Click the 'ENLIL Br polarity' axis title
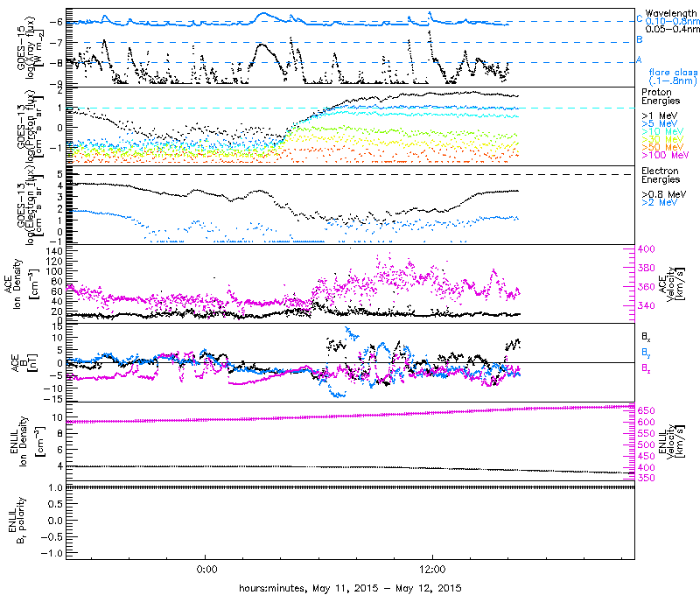Viewport: 700px width, 595px height. click(x=16, y=521)
